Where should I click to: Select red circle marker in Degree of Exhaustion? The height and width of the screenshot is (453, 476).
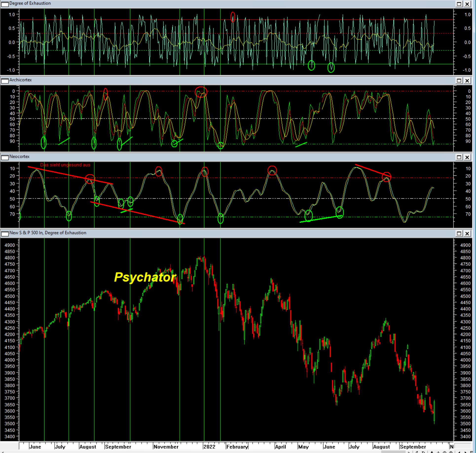tap(233, 17)
